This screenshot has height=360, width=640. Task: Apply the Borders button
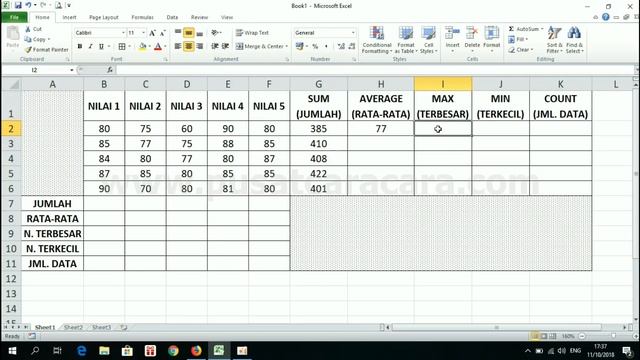(x=122, y=47)
